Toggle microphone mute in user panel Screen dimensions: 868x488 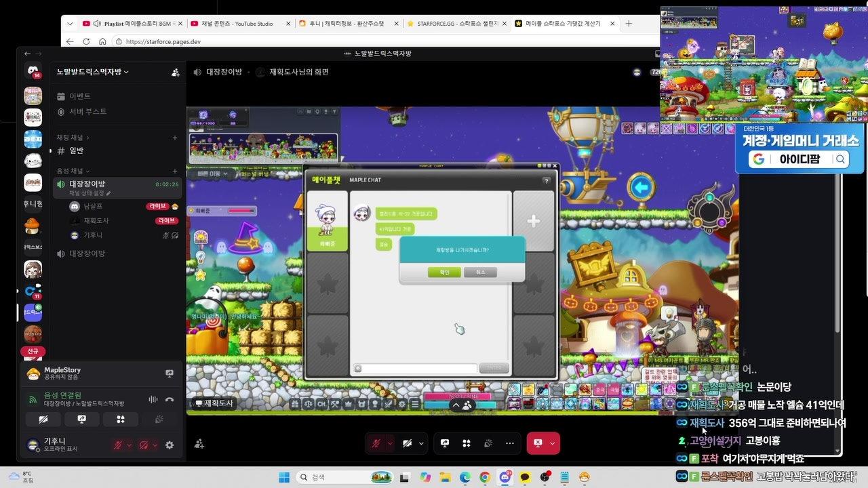pyautogui.click(x=117, y=445)
